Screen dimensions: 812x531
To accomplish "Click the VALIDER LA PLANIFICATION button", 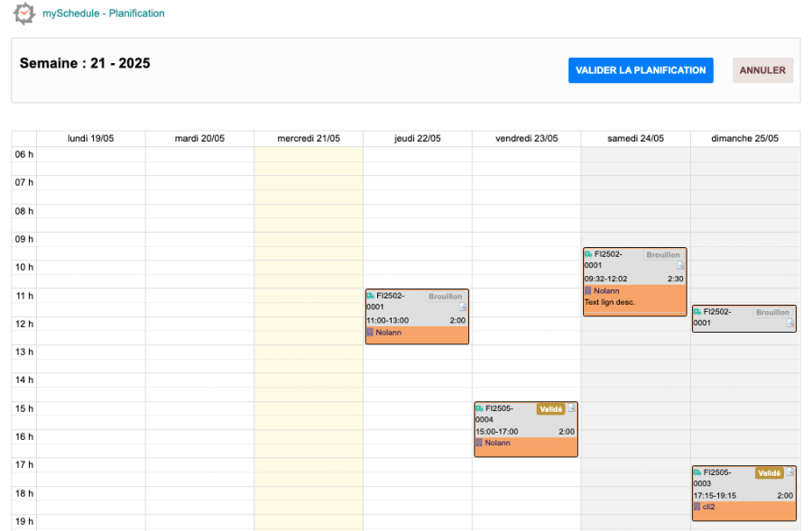I will pyautogui.click(x=641, y=70).
